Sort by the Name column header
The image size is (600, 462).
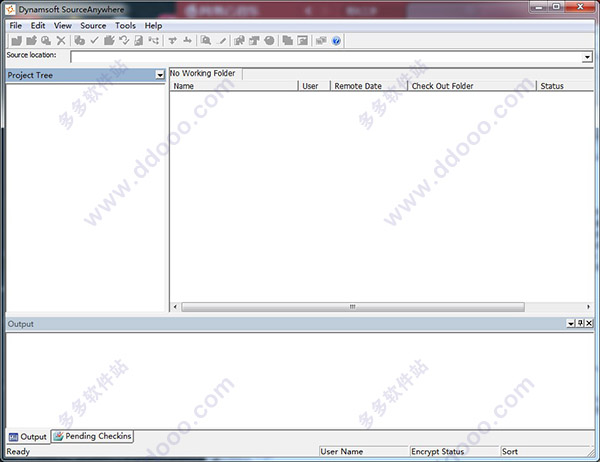(x=234, y=86)
